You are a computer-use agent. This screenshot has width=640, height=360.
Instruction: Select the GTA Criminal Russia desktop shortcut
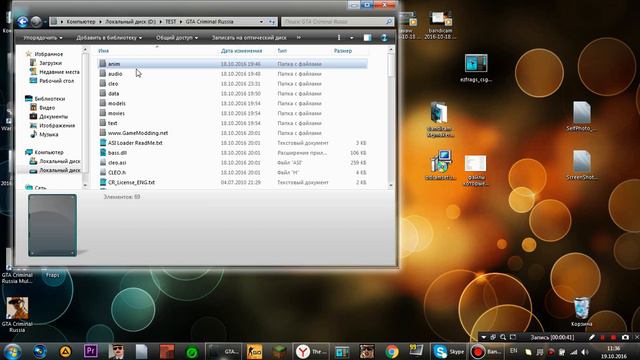[17, 314]
